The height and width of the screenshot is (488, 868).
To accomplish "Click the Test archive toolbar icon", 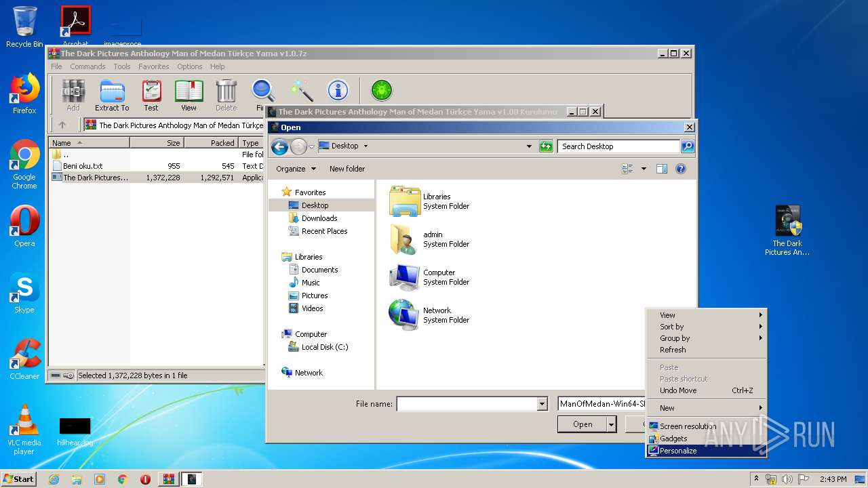I will coord(151,95).
